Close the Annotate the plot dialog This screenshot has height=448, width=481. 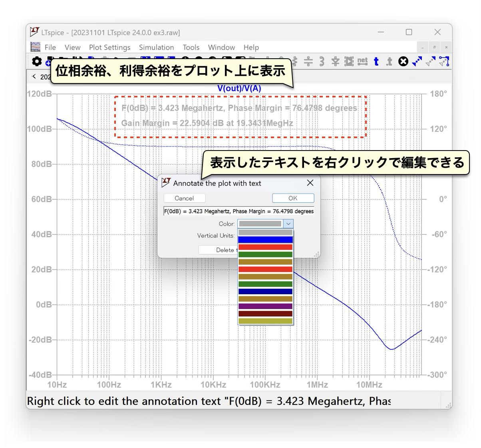pos(310,183)
